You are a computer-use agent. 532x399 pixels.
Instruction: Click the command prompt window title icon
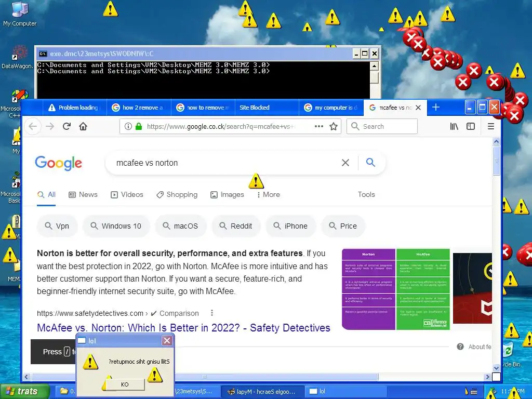43,54
